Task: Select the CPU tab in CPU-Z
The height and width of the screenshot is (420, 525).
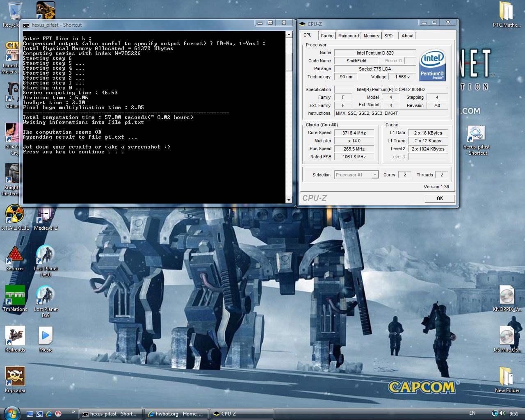Action: [x=308, y=35]
